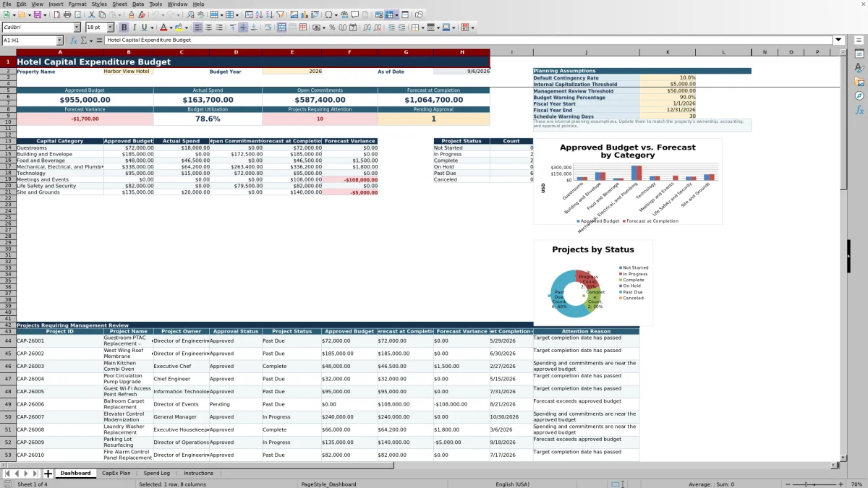
Task: Open the Background Color dropdown arrow
Action: [x=187, y=27]
